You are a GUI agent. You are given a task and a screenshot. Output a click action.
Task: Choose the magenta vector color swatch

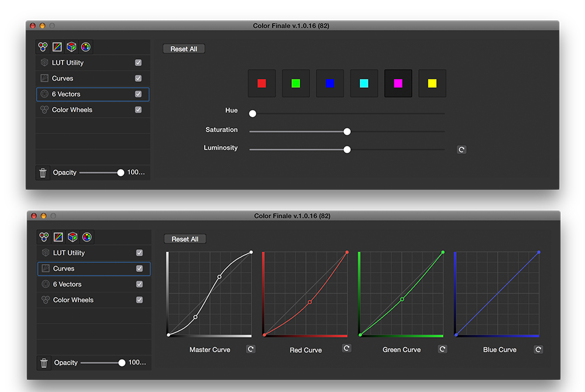[x=398, y=84]
